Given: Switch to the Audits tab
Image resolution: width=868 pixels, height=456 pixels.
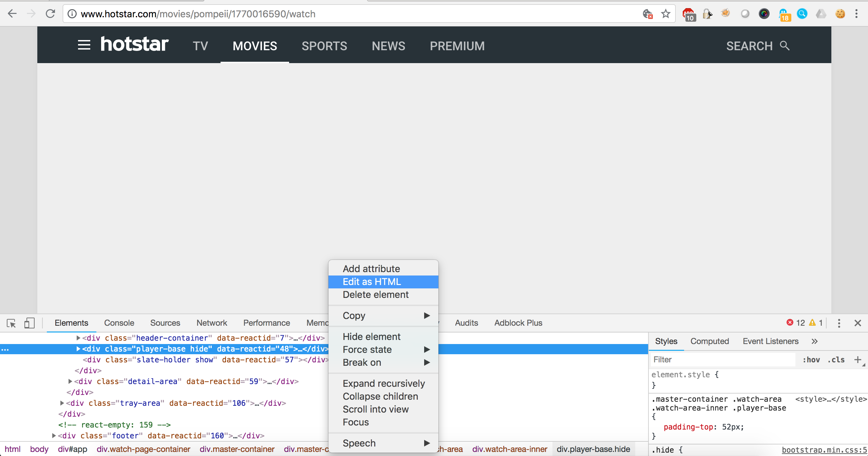Looking at the screenshot, I should pyautogui.click(x=467, y=323).
